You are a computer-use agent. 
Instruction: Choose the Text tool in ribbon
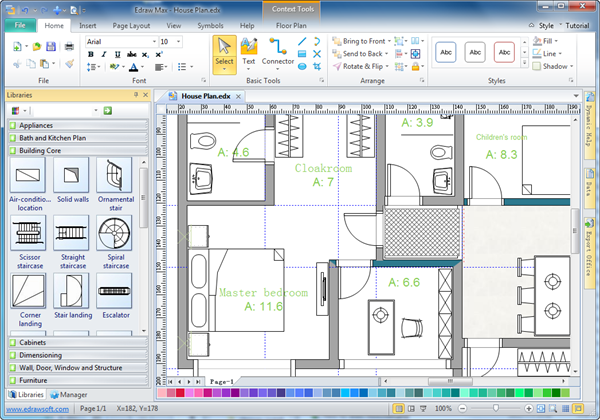click(249, 49)
